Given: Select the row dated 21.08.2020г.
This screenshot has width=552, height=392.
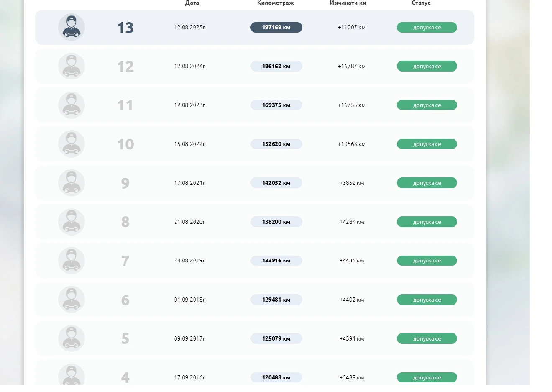Looking at the screenshot, I should [x=190, y=222].
